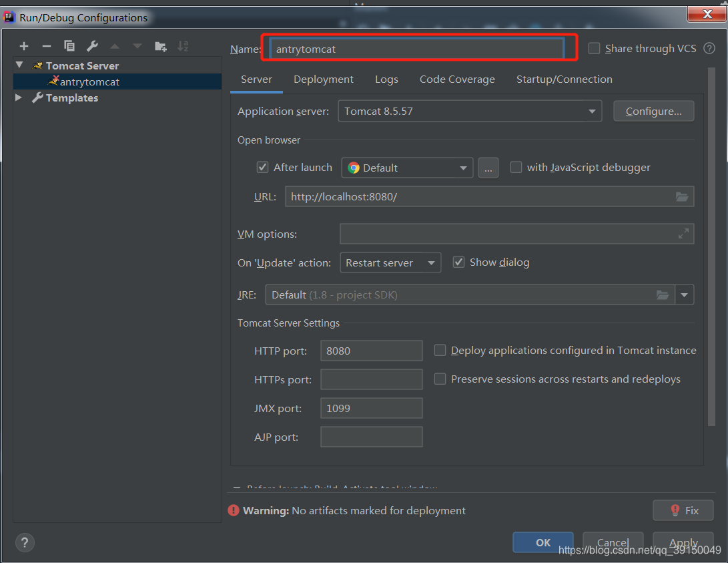728x563 pixels.
Task: Expand VM options field icon
Action: pos(683,234)
